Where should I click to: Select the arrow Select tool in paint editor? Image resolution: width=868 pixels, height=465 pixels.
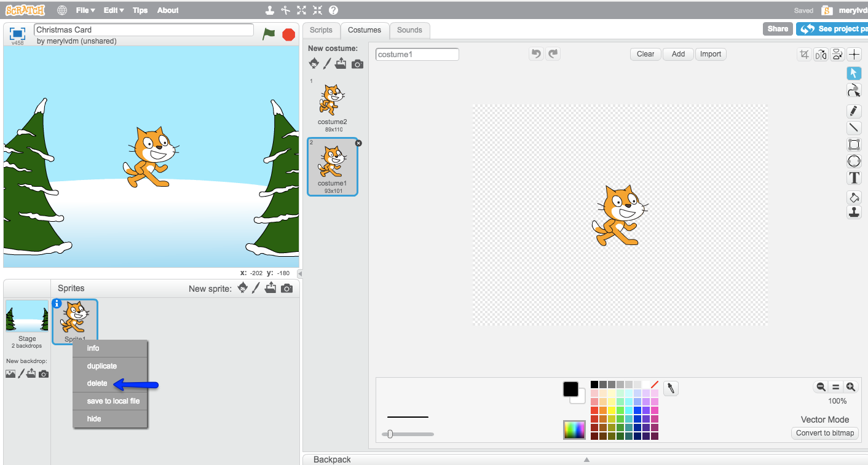click(854, 73)
